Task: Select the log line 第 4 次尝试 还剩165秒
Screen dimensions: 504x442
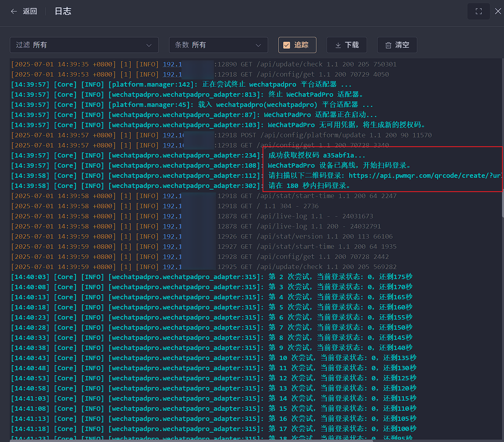Action: pos(211,297)
